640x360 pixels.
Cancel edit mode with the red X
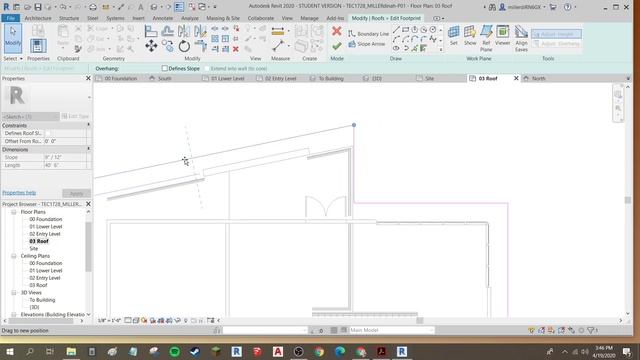click(x=337, y=31)
